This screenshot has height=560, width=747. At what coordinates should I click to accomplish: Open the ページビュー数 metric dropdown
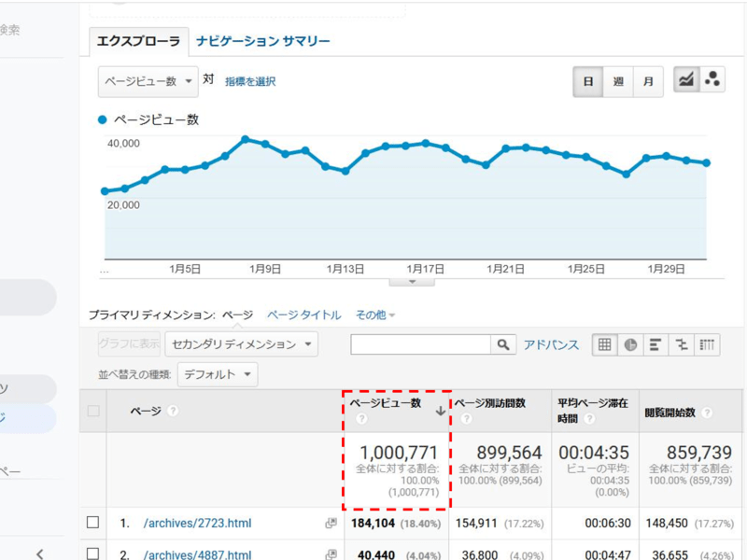pos(145,82)
